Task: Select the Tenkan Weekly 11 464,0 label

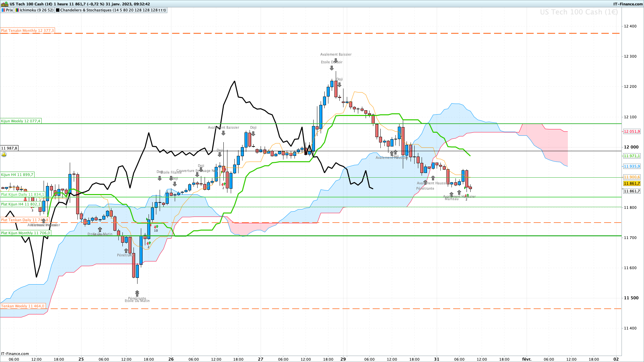Action: pyautogui.click(x=22, y=306)
